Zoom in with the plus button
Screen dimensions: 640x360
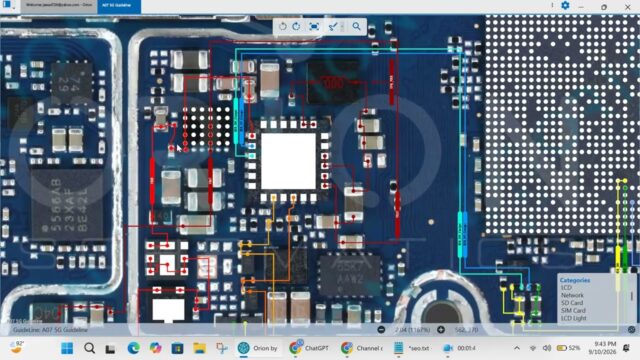click(441, 329)
